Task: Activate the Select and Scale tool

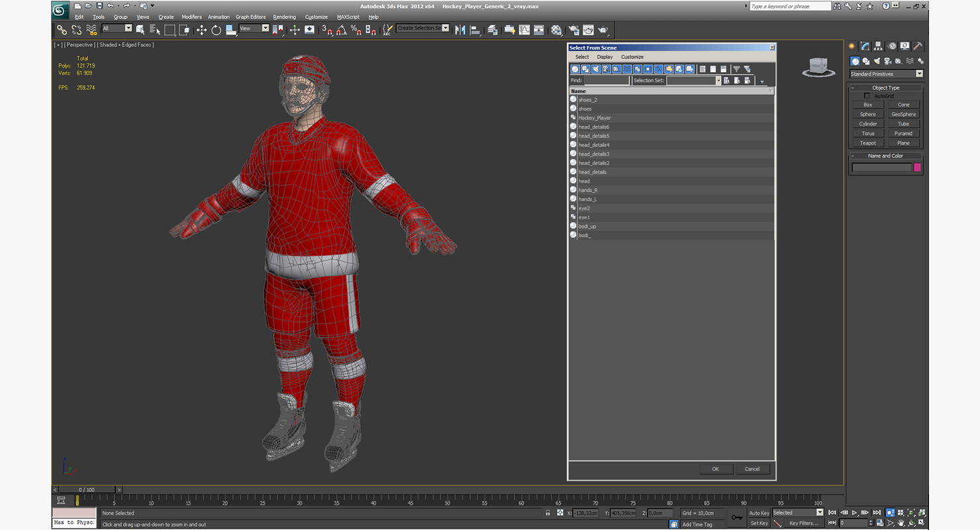Action: pyautogui.click(x=230, y=29)
